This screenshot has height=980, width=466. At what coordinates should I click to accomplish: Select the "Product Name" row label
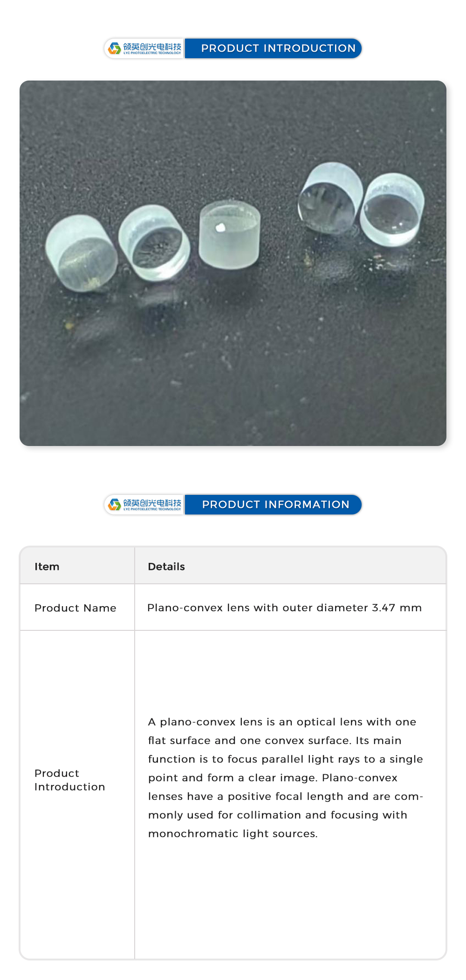[75, 608]
